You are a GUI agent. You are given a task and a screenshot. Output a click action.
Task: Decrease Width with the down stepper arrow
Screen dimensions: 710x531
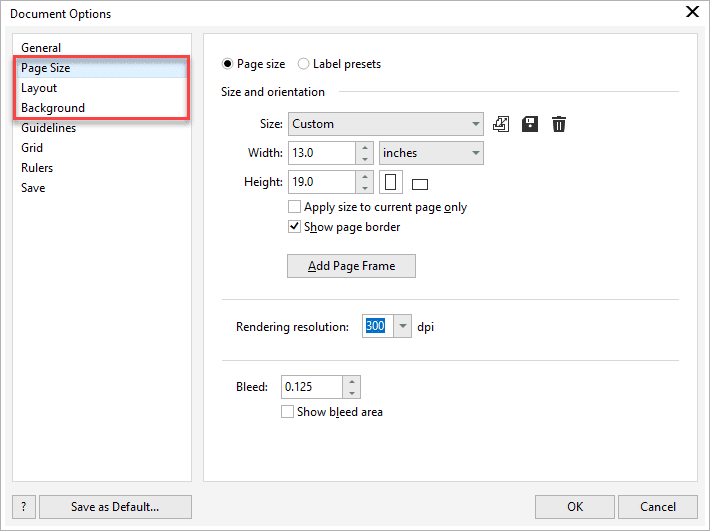coord(365,159)
